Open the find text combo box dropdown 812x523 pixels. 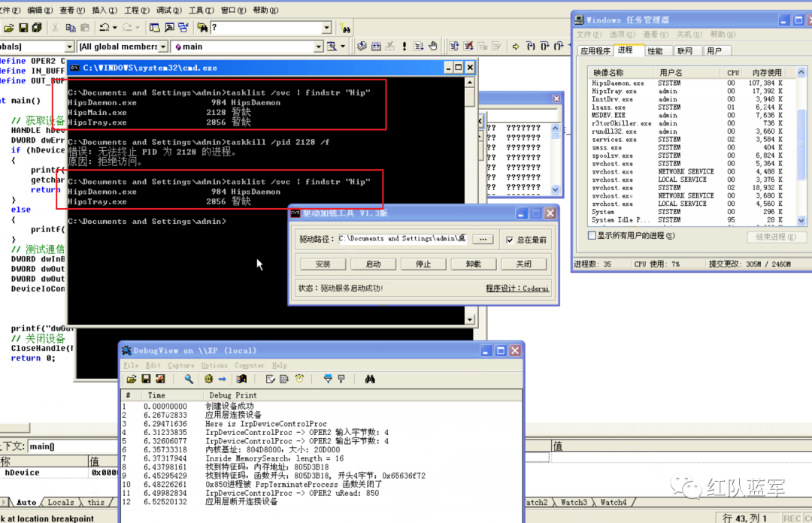click(327, 28)
